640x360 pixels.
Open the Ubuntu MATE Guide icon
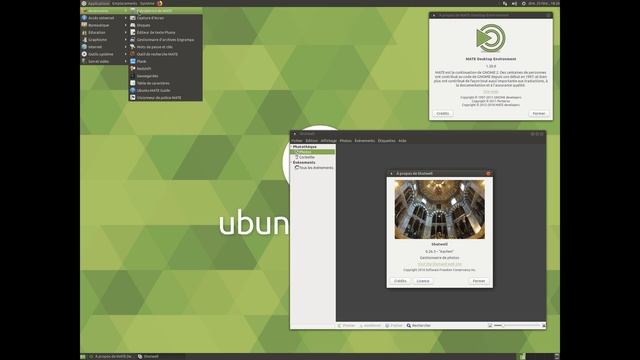(133, 91)
